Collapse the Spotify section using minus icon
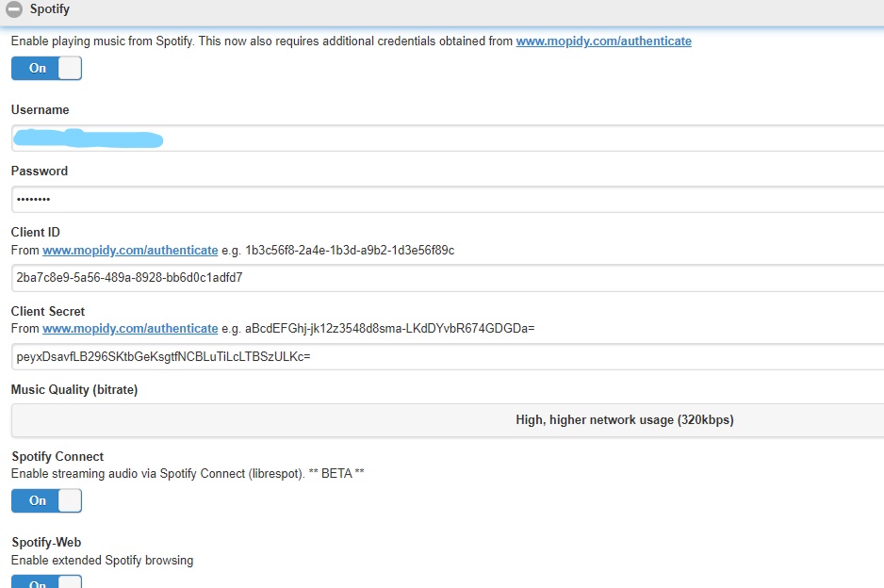 pos(14,9)
